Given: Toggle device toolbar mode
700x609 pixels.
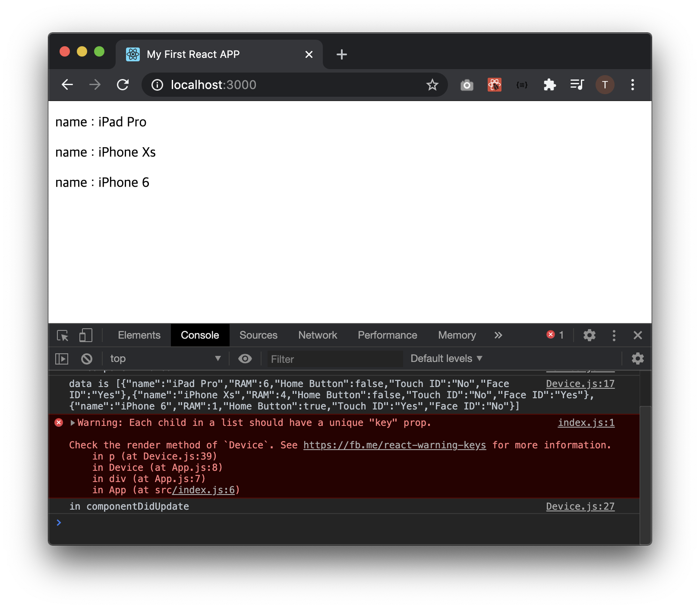Looking at the screenshot, I should (x=86, y=336).
